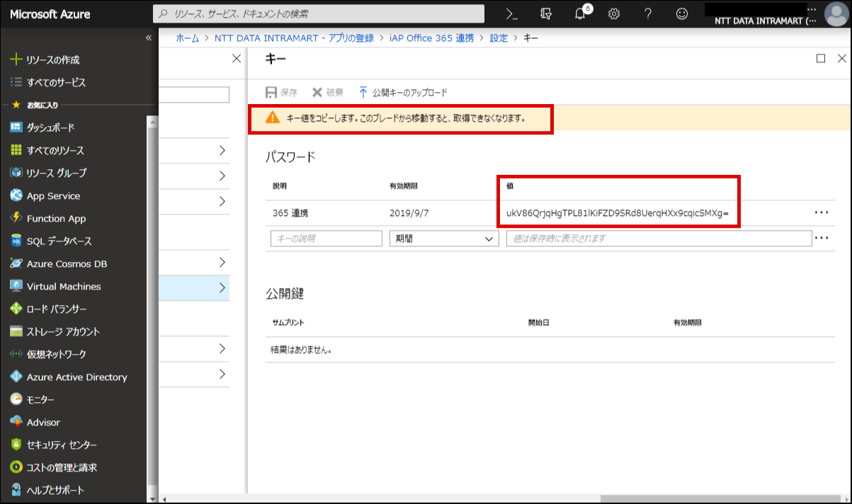Click the App Service globe icon
The height and width of the screenshot is (504, 852).
[x=16, y=196]
